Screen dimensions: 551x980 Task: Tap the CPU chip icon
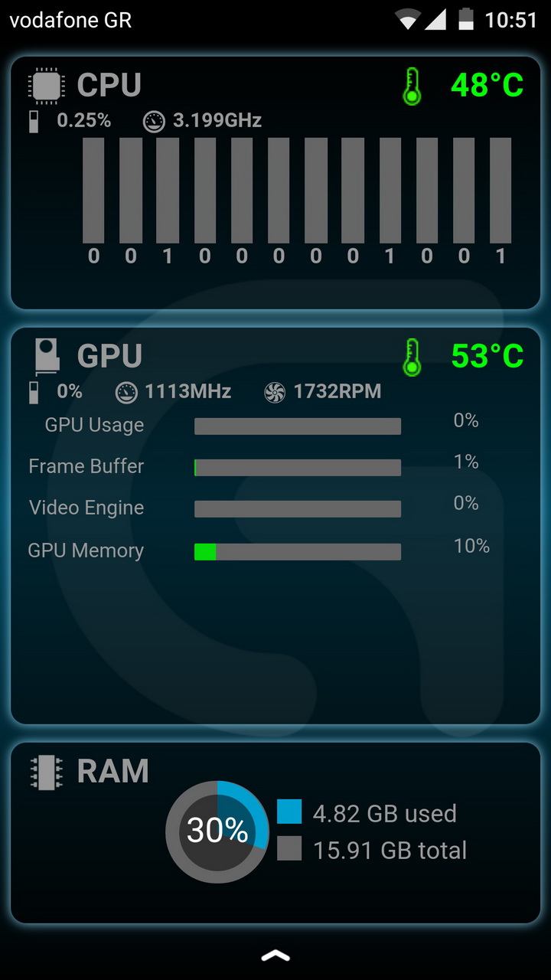click(x=46, y=85)
